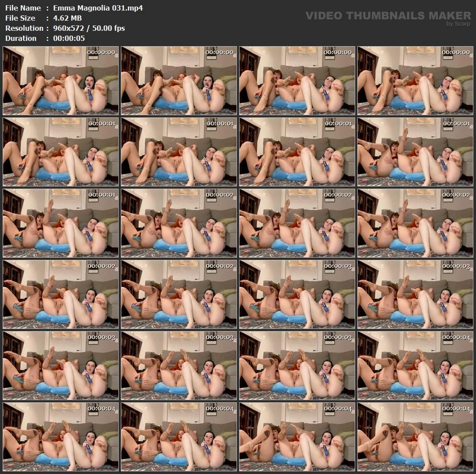The image size is (476, 474).
Task: Click the Video Thumbnails Maker watermark title
Action: tap(388, 16)
